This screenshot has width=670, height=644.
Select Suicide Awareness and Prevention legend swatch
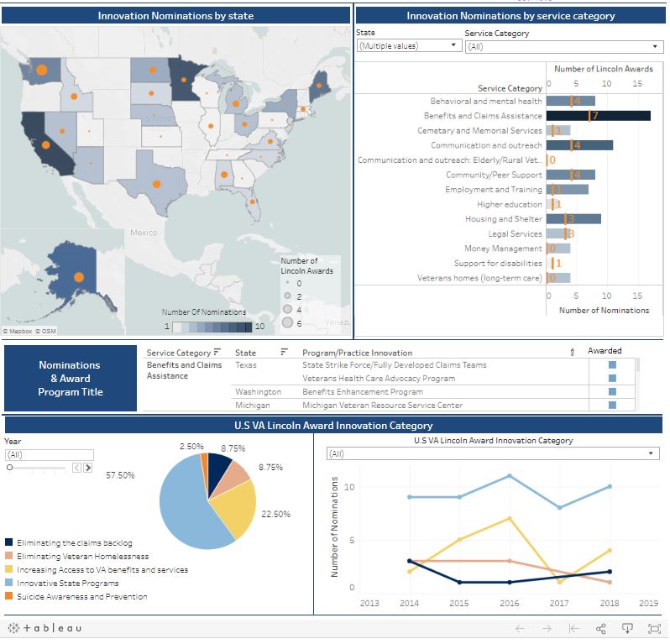pos(8,595)
